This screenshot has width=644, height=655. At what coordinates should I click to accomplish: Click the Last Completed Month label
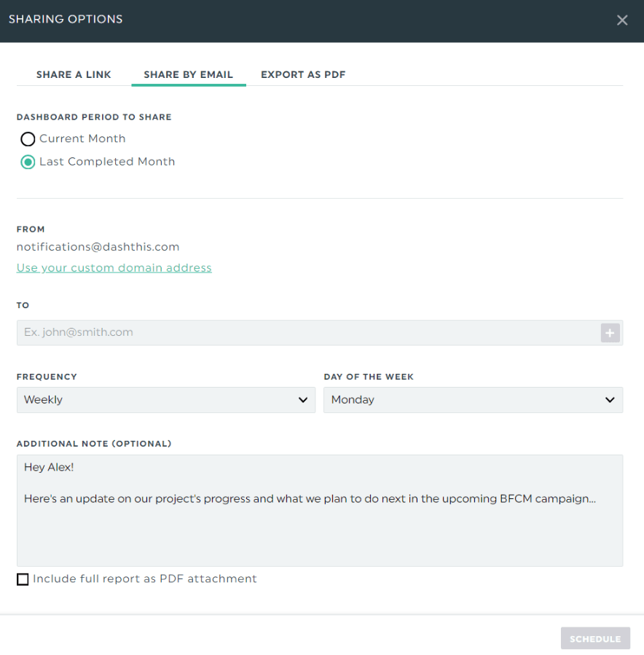[107, 162]
